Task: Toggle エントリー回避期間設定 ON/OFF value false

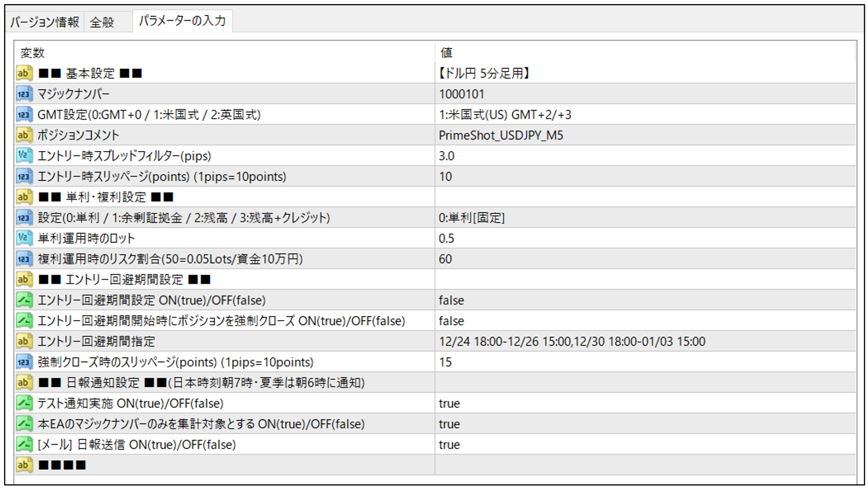Action: pos(451,300)
